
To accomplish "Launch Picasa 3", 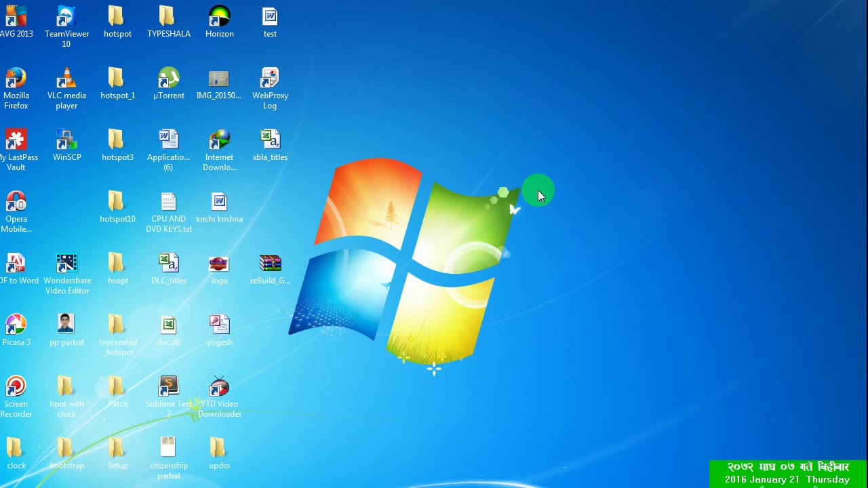I will point(16,330).
